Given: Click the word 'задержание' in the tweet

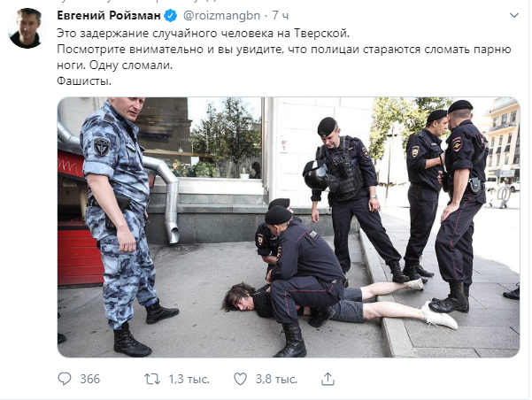Looking at the screenshot, I should [x=114, y=34].
